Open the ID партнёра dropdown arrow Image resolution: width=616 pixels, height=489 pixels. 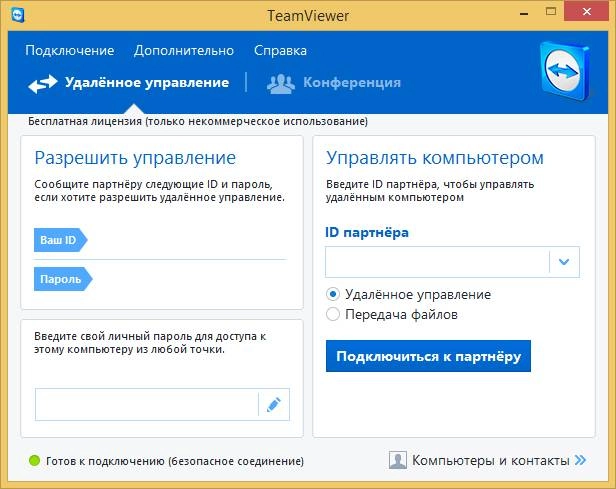(564, 262)
